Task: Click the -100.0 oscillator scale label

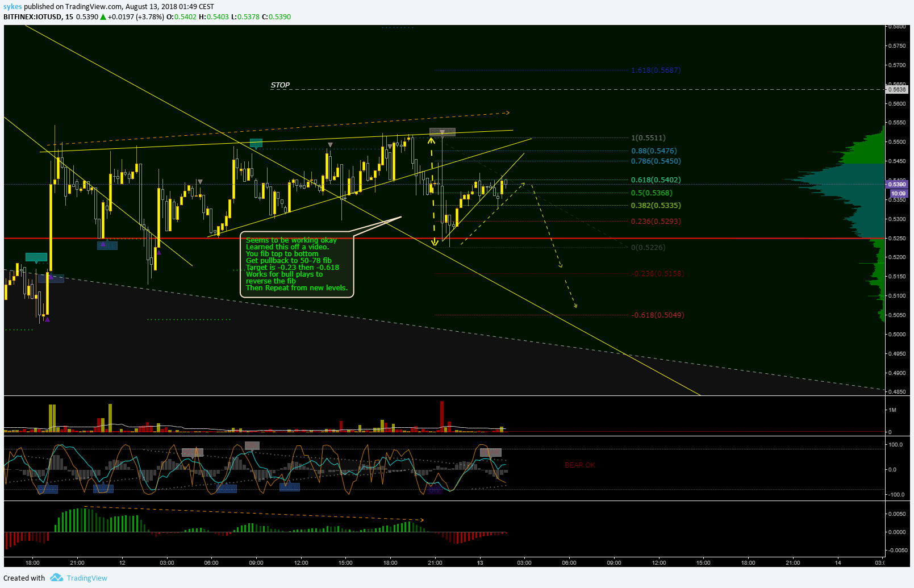Action: [896, 495]
